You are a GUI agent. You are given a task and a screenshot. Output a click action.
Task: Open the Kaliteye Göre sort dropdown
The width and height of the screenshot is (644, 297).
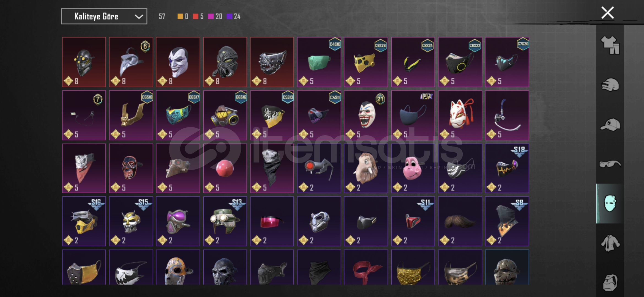coord(104,16)
